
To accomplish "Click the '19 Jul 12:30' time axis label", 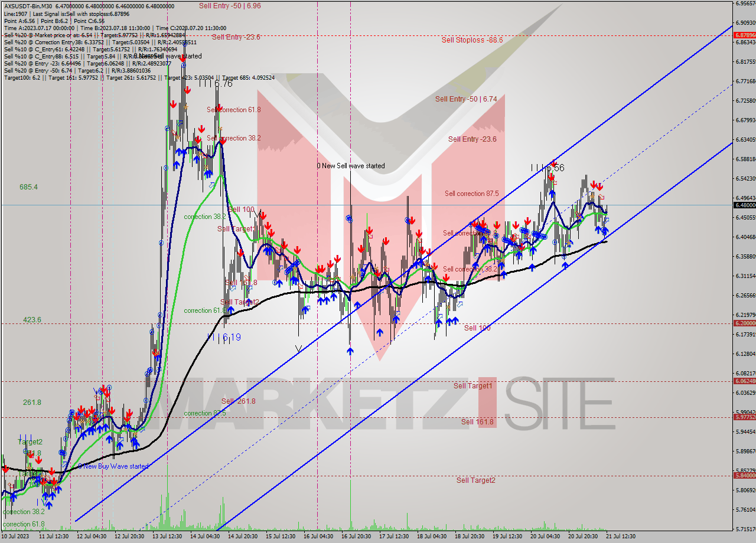I will [507, 537].
